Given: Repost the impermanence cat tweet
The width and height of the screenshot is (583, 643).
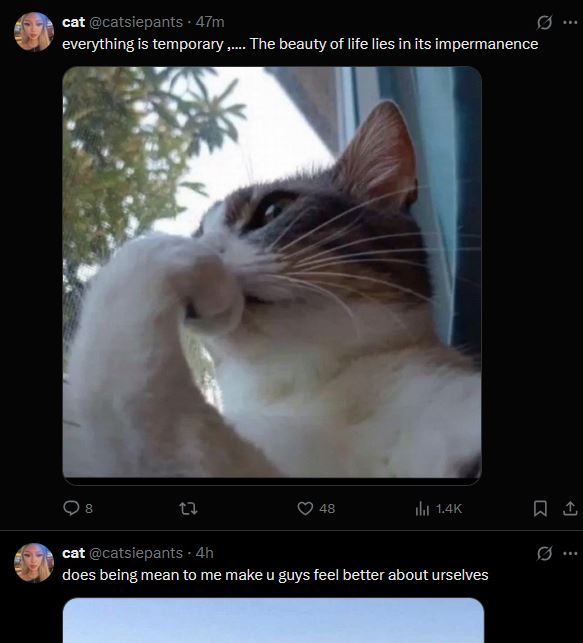Looking at the screenshot, I should tap(189, 509).
